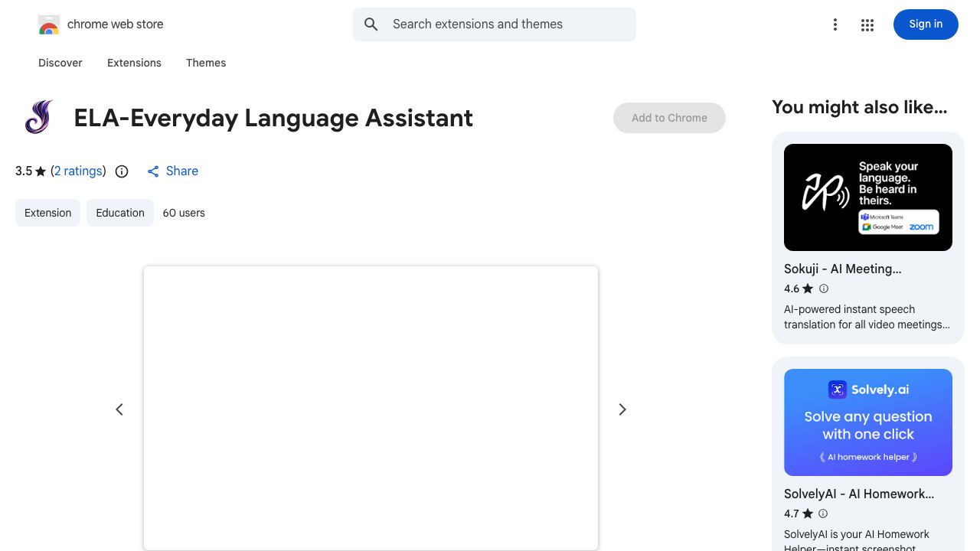Click the ELA extension logo icon
980x551 pixels.
click(39, 118)
